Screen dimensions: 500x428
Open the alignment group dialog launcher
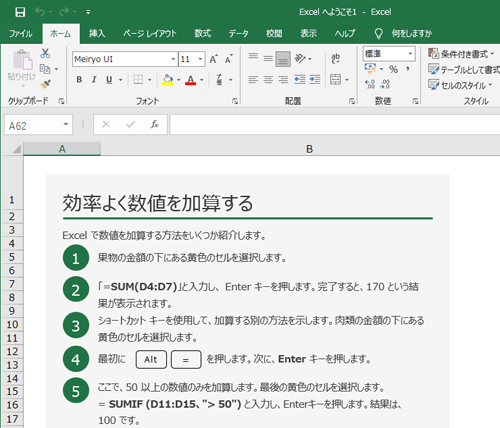352,101
